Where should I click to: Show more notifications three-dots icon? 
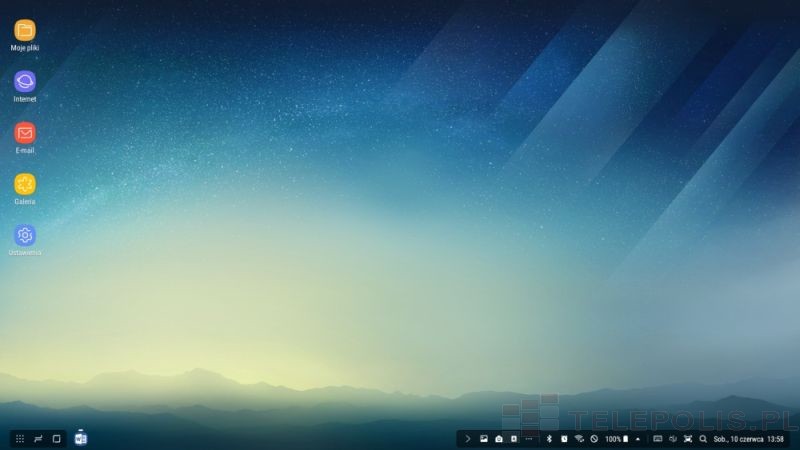point(529,439)
